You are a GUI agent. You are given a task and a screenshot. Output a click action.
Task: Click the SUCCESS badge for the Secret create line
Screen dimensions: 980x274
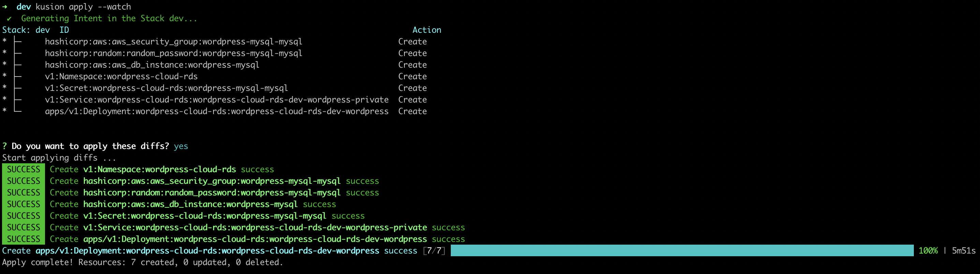[x=23, y=216]
